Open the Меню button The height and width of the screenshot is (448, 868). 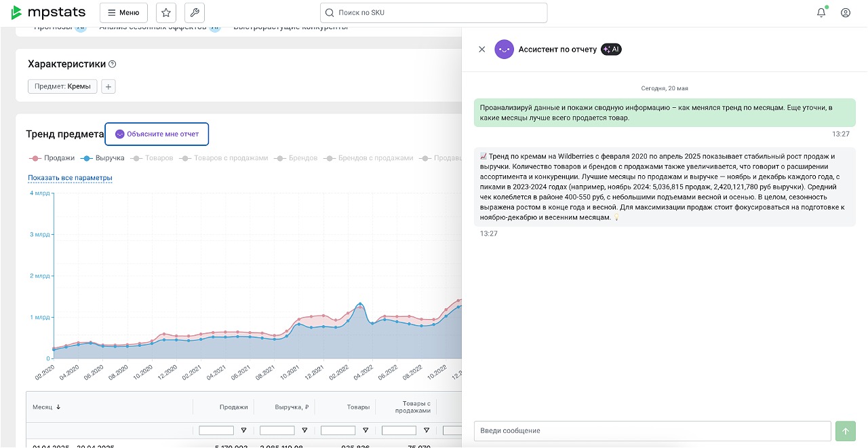(123, 12)
